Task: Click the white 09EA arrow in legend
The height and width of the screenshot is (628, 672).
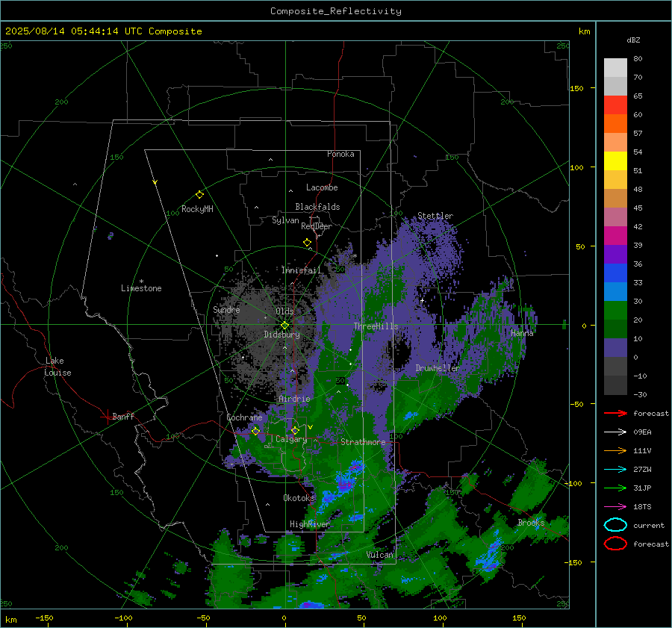Action: coord(615,432)
